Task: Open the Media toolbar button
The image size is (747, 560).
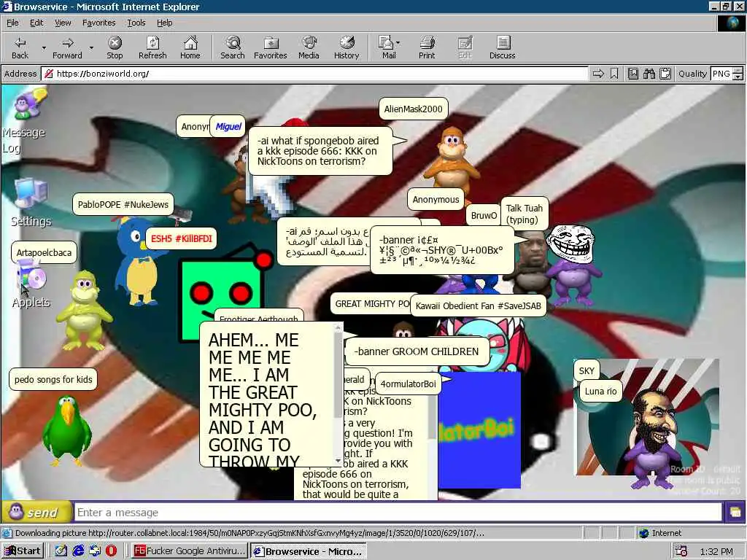Action: tap(309, 47)
